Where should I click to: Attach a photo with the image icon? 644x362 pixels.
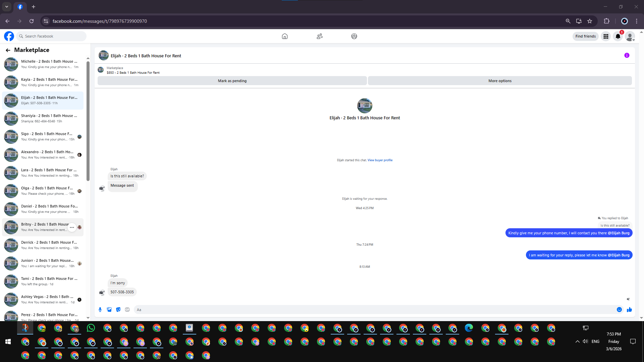(x=109, y=310)
